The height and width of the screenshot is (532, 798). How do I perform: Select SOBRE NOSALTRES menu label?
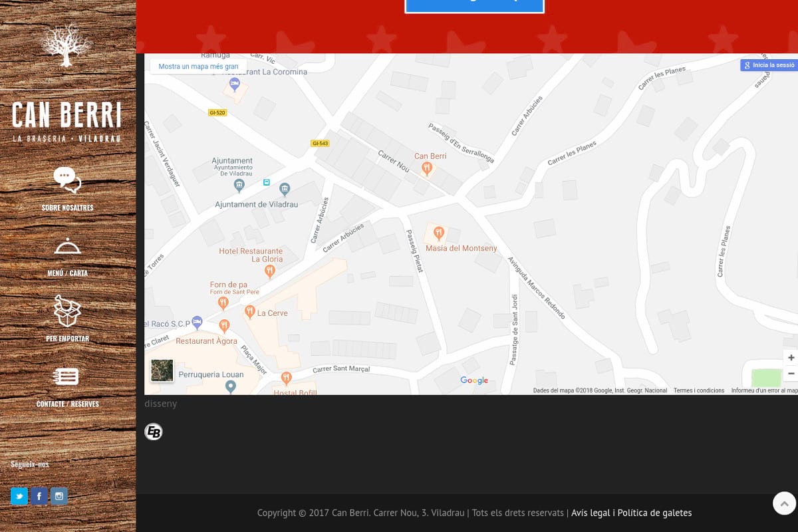click(x=67, y=207)
